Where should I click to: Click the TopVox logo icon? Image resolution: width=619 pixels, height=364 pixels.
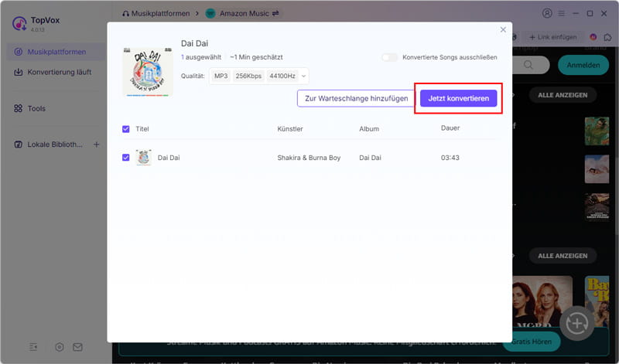19,23
